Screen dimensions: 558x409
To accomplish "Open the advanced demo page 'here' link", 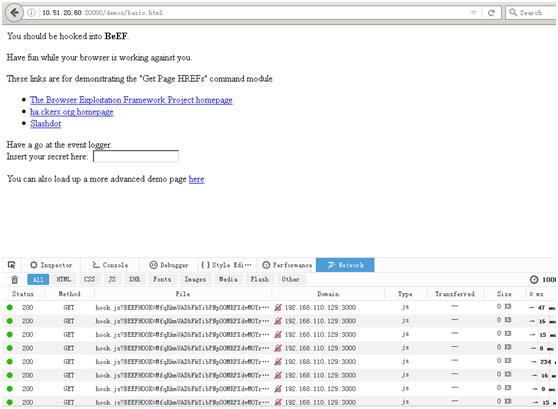I will 196,179.
